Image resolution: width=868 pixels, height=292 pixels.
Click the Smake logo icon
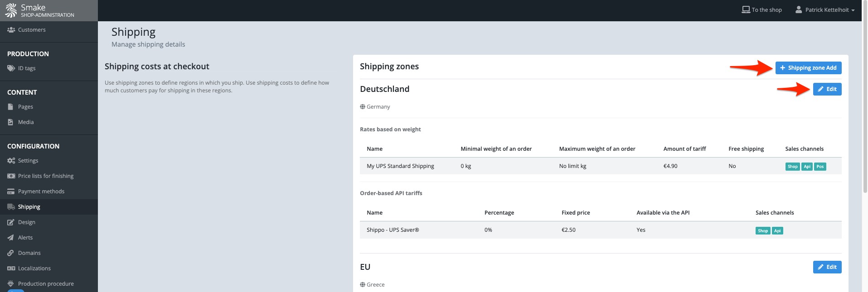pos(11,10)
